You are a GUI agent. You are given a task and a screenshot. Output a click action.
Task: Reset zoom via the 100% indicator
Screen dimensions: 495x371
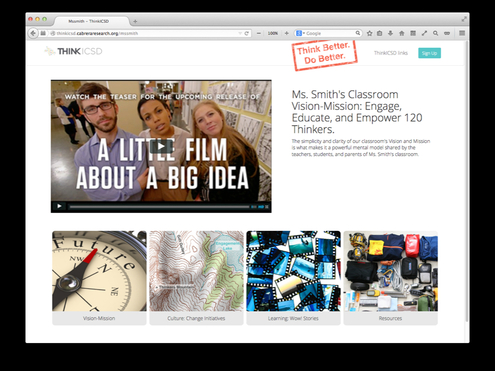click(x=273, y=33)
